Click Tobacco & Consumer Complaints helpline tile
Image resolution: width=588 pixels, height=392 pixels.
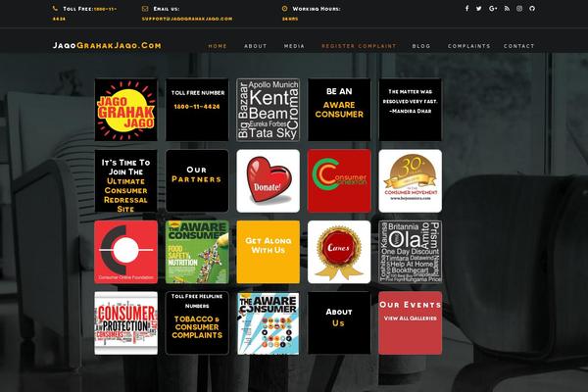197,323
